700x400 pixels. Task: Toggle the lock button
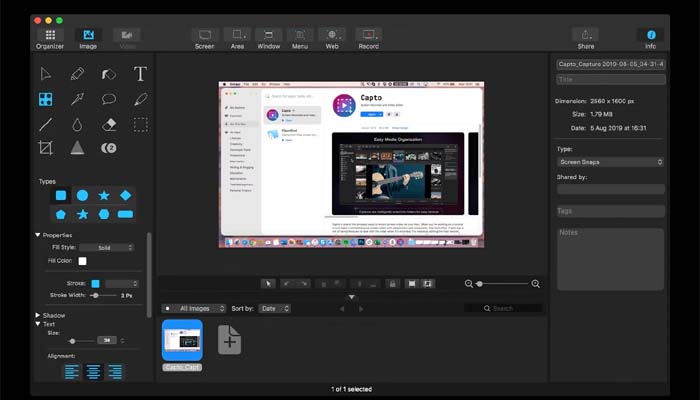click(392, 283)
